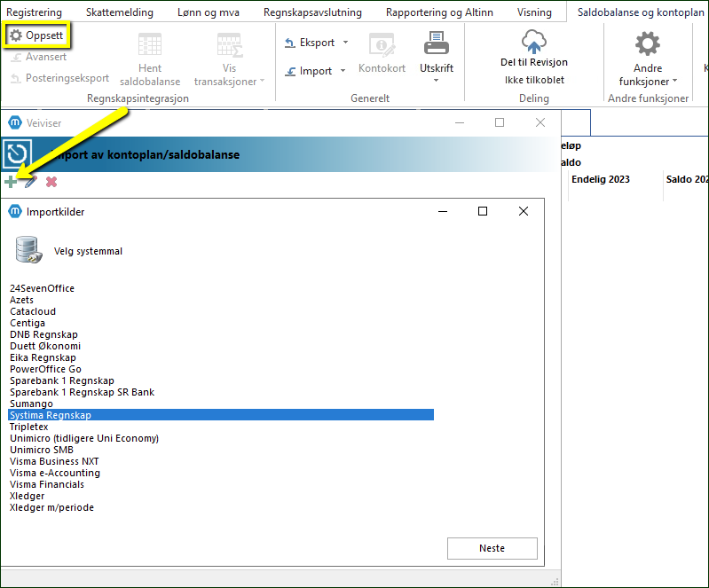Choose Eika Regnskap in list
The image size is (709, 588).
pos(43,357)
